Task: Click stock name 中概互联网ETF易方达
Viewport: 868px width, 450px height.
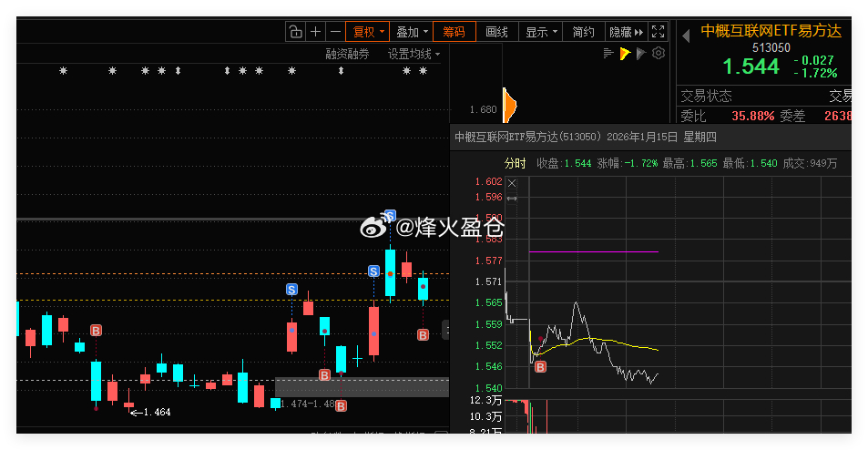Action: pos(771,30)
